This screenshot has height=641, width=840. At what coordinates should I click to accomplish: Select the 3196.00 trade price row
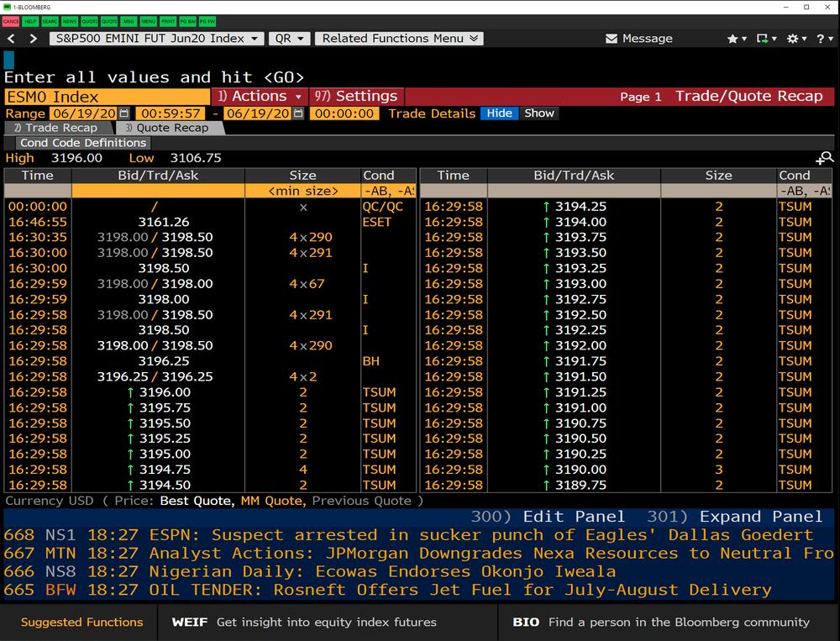point(210,392)
